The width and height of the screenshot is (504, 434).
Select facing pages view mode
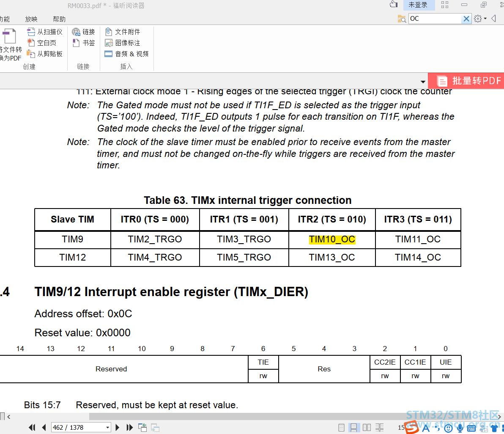pyautogui.click(x=367, y=427)
